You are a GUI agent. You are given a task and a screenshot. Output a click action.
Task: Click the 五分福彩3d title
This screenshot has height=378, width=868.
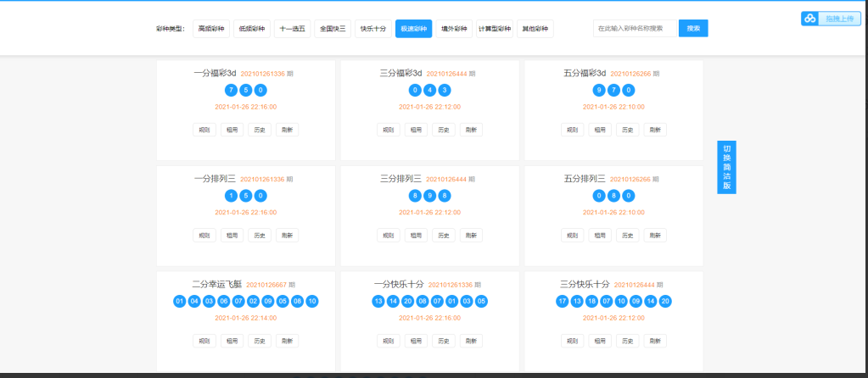[585, 73]
